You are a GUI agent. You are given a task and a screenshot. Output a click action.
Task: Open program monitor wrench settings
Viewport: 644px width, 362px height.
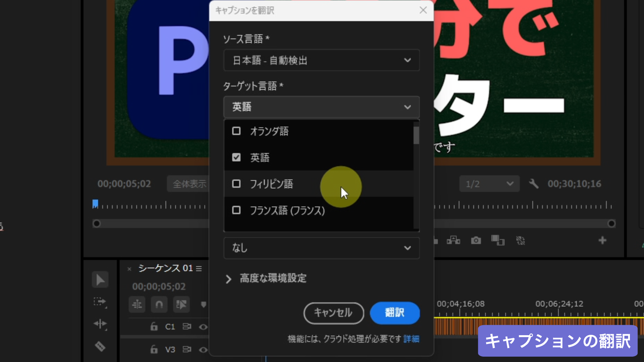point(534,184)
